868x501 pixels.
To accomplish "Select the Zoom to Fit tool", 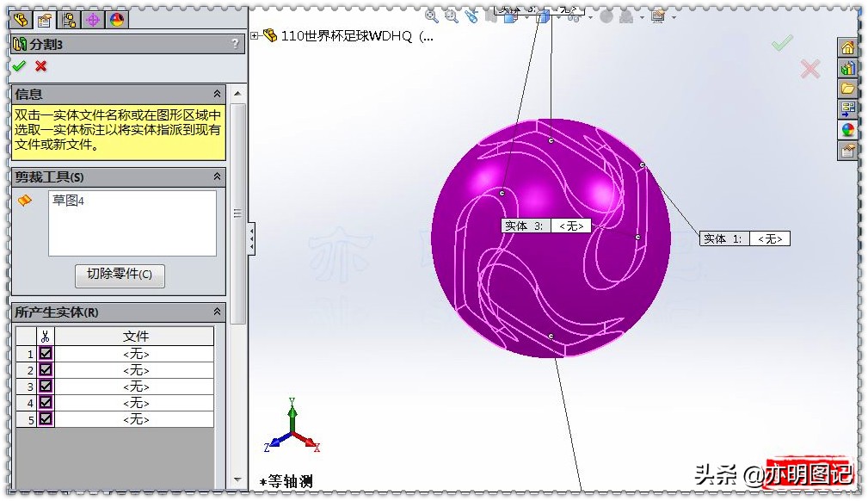I will (431, 16).
